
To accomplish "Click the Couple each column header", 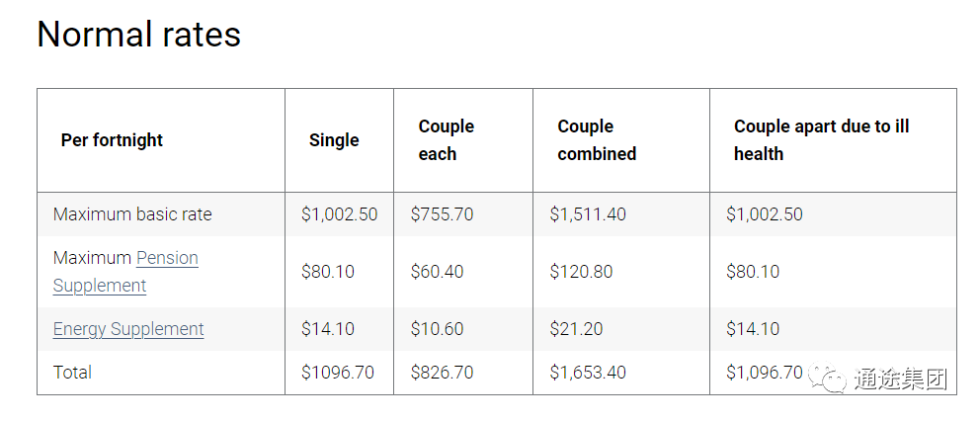I will coord(447,140).
